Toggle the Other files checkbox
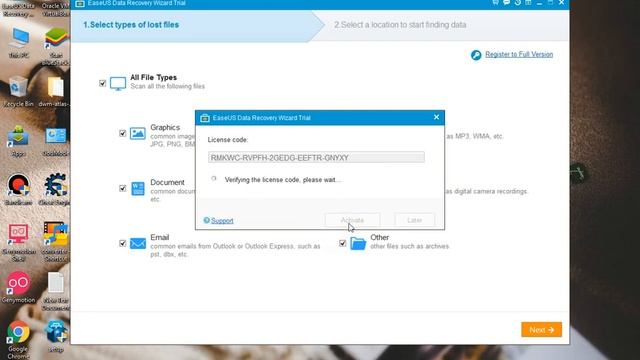Image resolution: width=640 pixels, height=360 pixels. tap(342, 243)
